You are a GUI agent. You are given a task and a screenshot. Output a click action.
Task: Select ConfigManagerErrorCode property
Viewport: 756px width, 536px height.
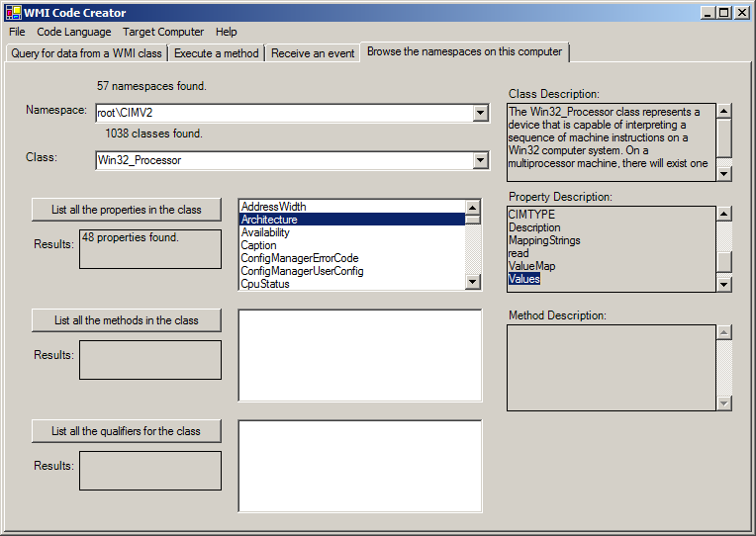352,258
